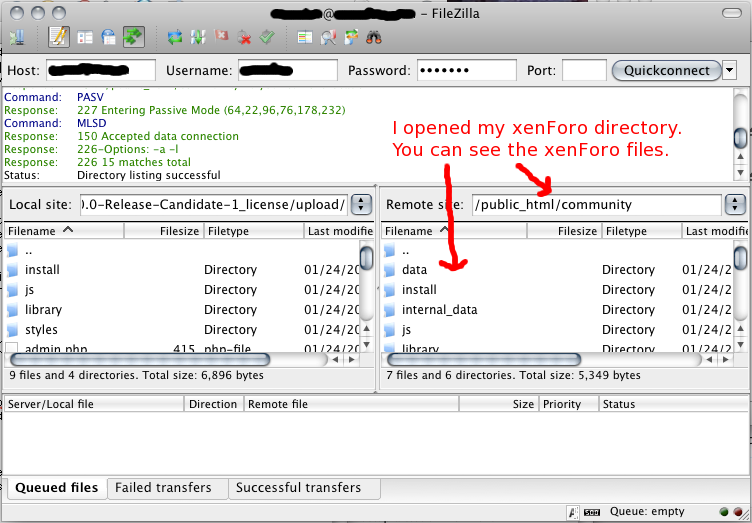Screen dimensions: 752x523
Task: Click the binoculars search files icon
Action: pyautogui.click(x=374, y=38)
